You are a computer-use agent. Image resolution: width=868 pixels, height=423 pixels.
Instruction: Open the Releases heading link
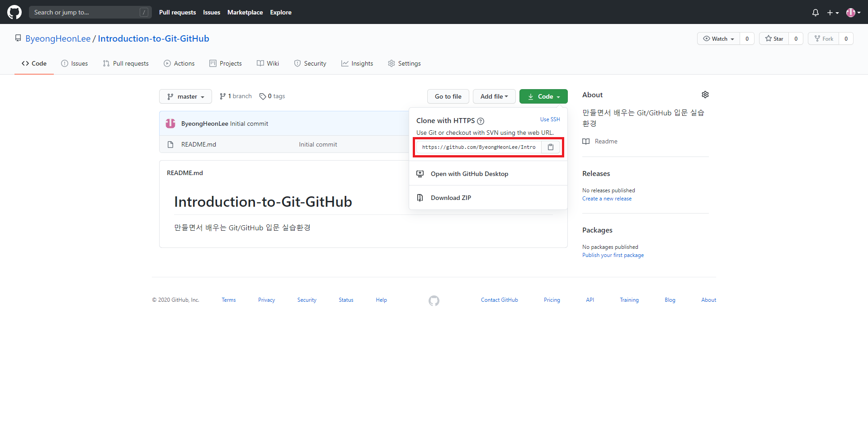click(x=596, y=174)
